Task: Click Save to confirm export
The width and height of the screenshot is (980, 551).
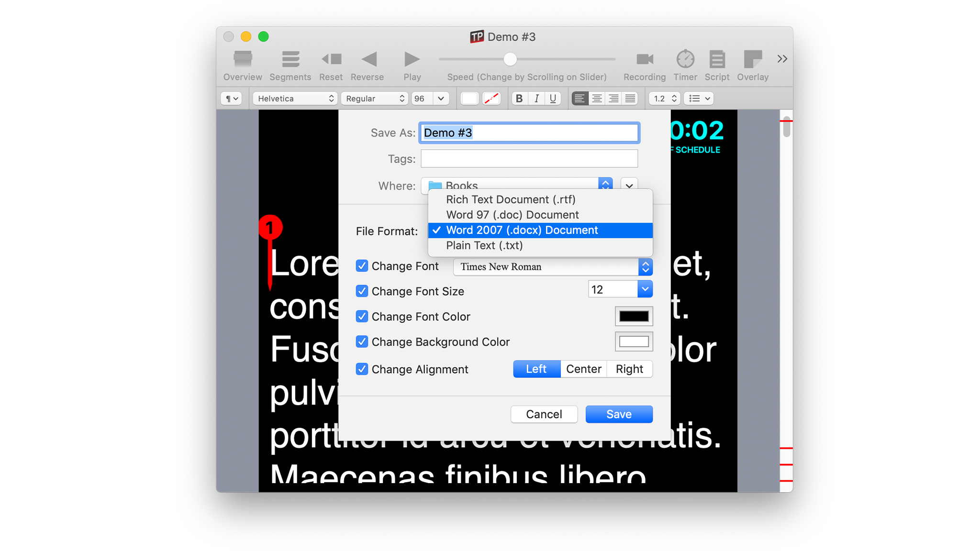Action: click(x=619, y=414)
